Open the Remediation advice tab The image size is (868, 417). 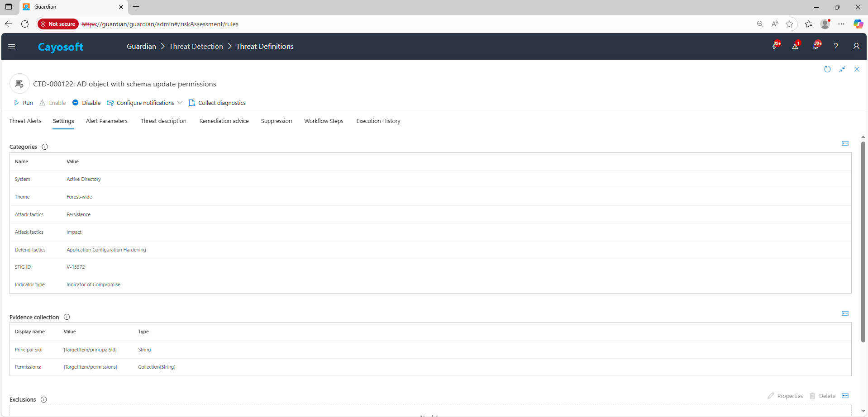[x=224, y=121]
